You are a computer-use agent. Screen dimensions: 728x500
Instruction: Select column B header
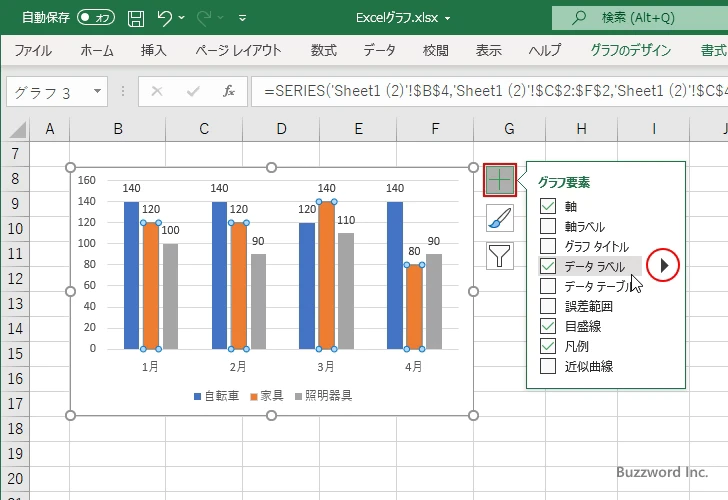pyautogui.click(x=118, y=129)
